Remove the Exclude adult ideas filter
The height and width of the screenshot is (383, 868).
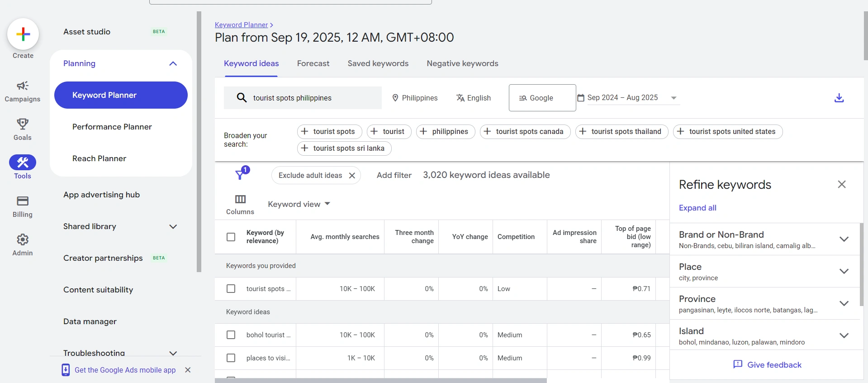click(x=352, y=175)
